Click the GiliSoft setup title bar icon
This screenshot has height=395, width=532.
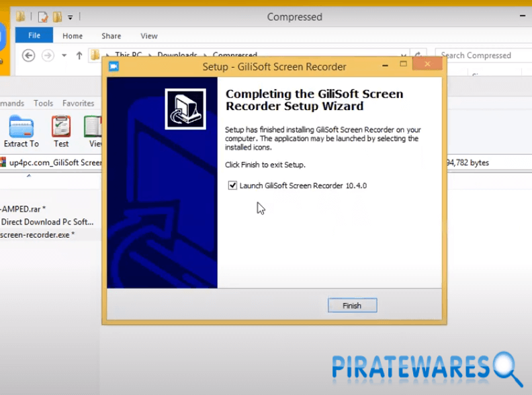pyautogui.click(x=114, y=67)
